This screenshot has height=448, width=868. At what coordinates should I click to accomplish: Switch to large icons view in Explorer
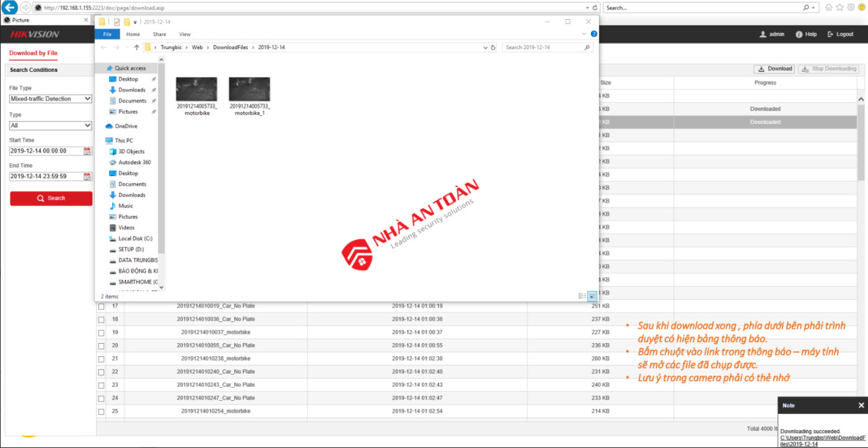(592, 297)
